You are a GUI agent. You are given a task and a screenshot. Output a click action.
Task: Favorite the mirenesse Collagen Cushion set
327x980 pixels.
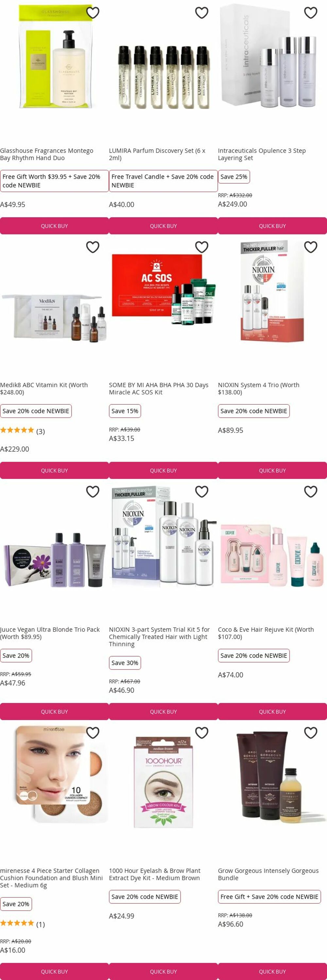point(93,733)
